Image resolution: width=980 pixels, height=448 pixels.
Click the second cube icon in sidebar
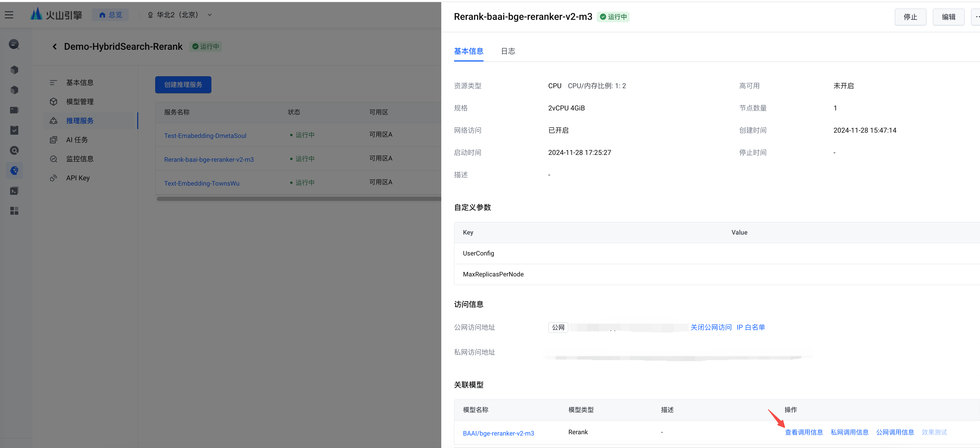[x=14, y=90]
